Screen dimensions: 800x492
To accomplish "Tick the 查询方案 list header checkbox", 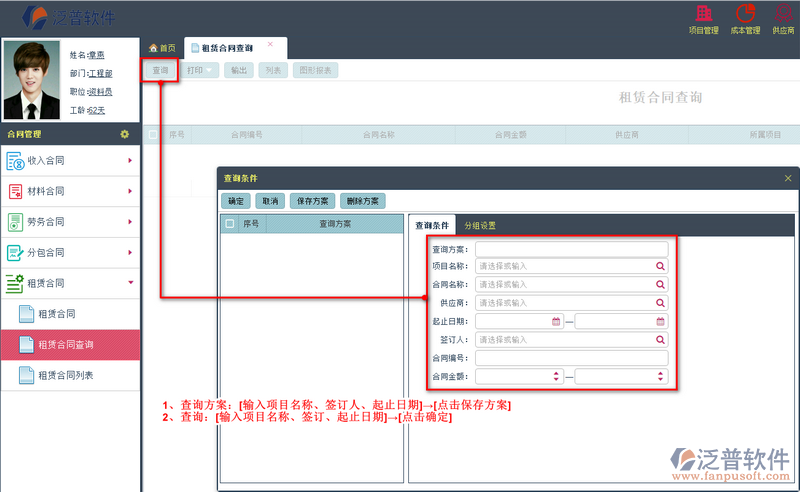I will [x=230, y=224].
